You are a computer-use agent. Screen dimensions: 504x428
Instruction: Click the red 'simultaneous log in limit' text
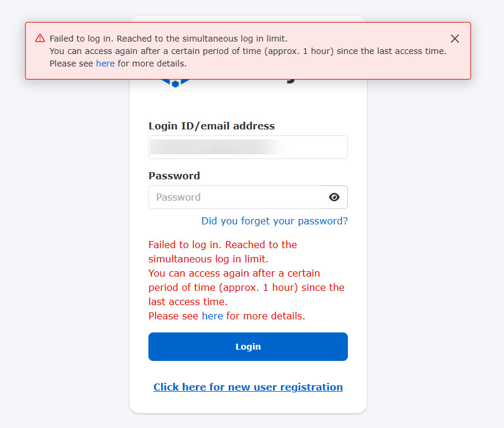(208, 259)
